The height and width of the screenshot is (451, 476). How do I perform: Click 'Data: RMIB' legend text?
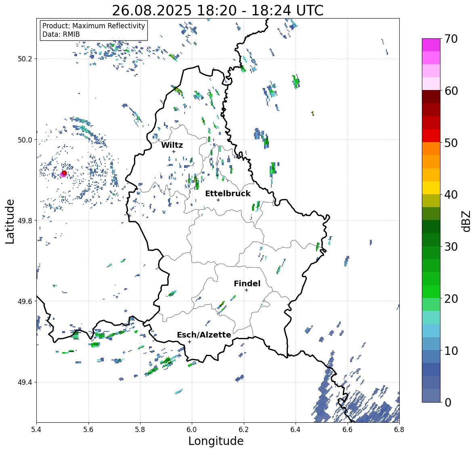coord(61,34)
